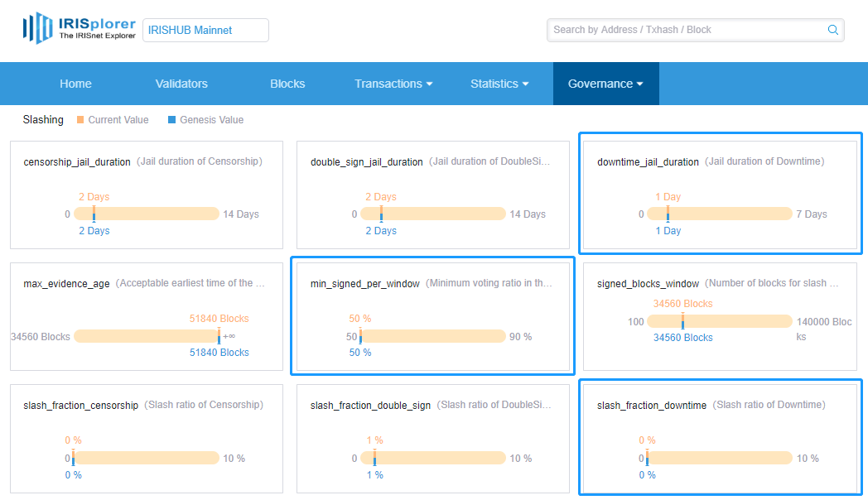Focus the Address / Txhash / Block search box
The image size is (868, 500).
[687, 30]
